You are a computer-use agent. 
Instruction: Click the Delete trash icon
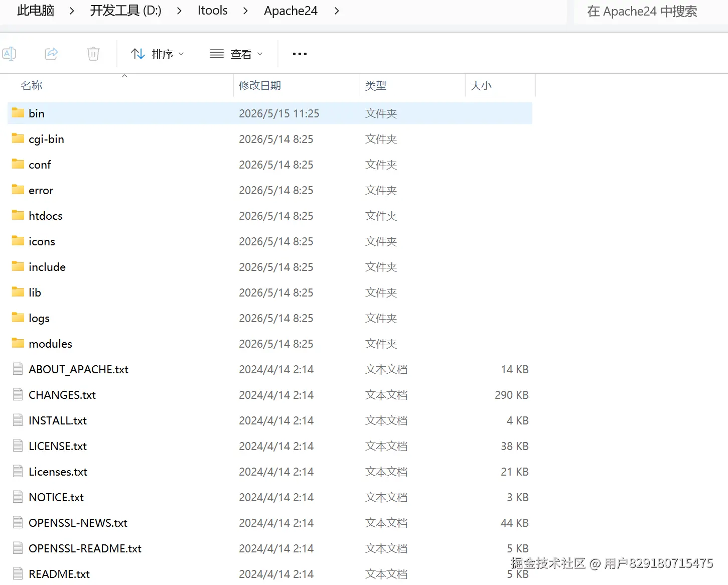pos(93,54)
